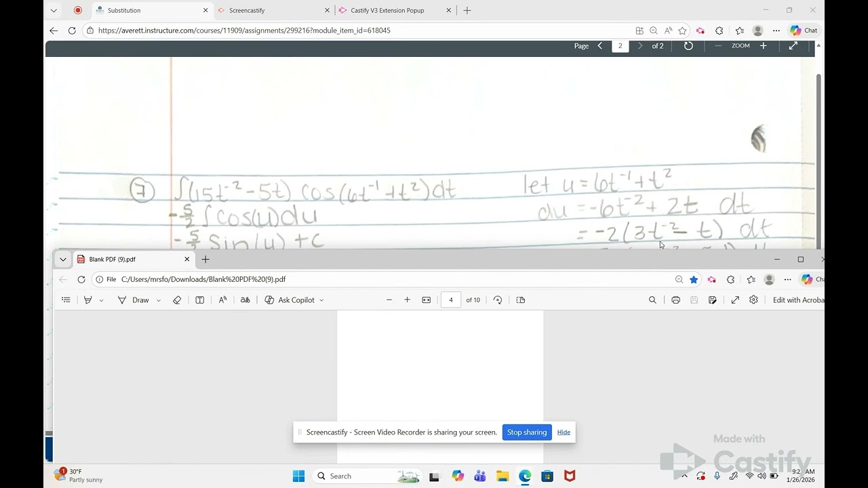Rotate the Canvas document preview
The height and width of the screenshot is (488, 868).
coord(688,46)
